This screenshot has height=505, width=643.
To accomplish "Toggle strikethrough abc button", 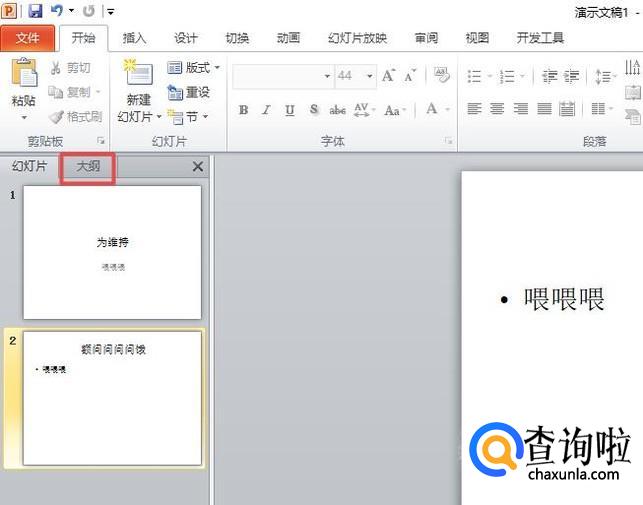I will pyautogui.click(x=337, y=110).
